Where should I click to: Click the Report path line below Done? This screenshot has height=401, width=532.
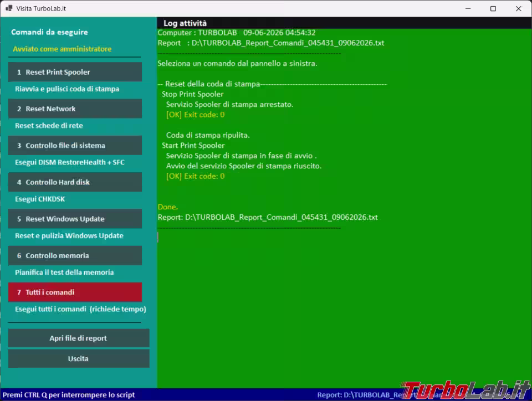point(268,217)
